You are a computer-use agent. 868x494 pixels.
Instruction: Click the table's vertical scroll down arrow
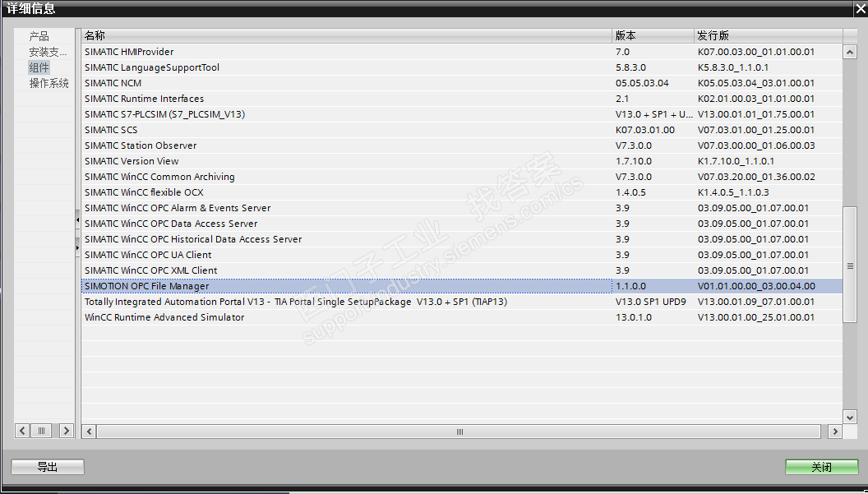[x=850, y=417]
